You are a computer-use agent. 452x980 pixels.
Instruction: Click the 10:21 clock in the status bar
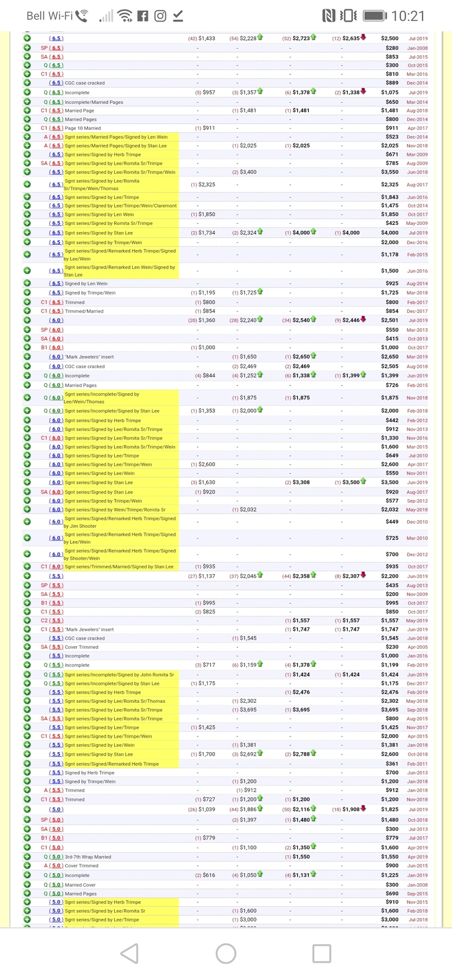(408, 16)
